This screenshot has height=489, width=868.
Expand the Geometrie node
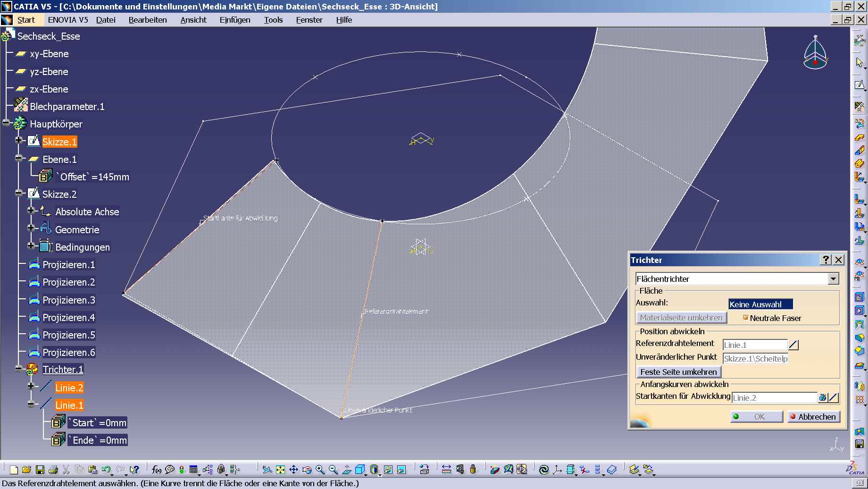[x=31, y=228]
